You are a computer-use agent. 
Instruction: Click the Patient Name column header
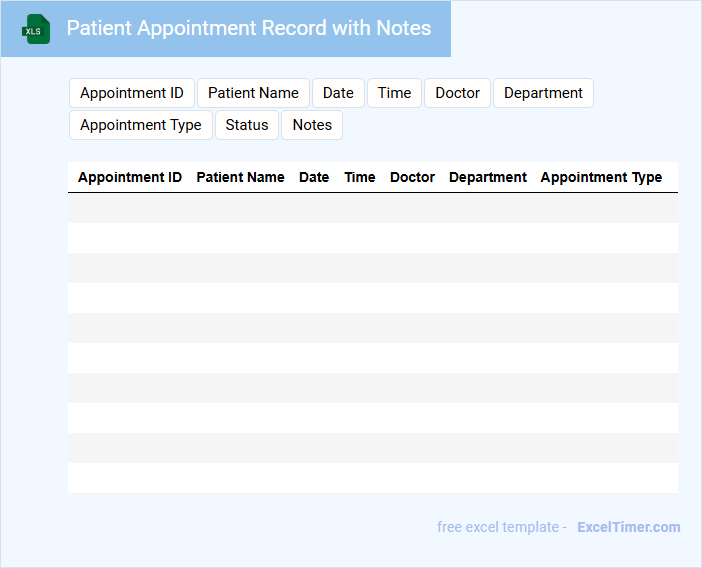pos(240,177)
